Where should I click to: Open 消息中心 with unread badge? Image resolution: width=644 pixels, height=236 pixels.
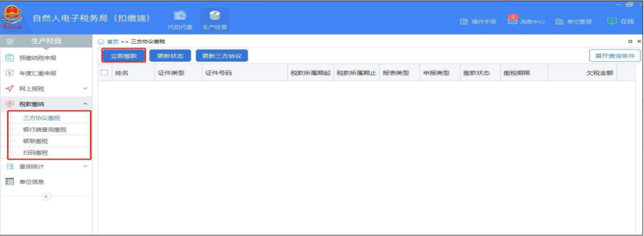click(526, 20)
